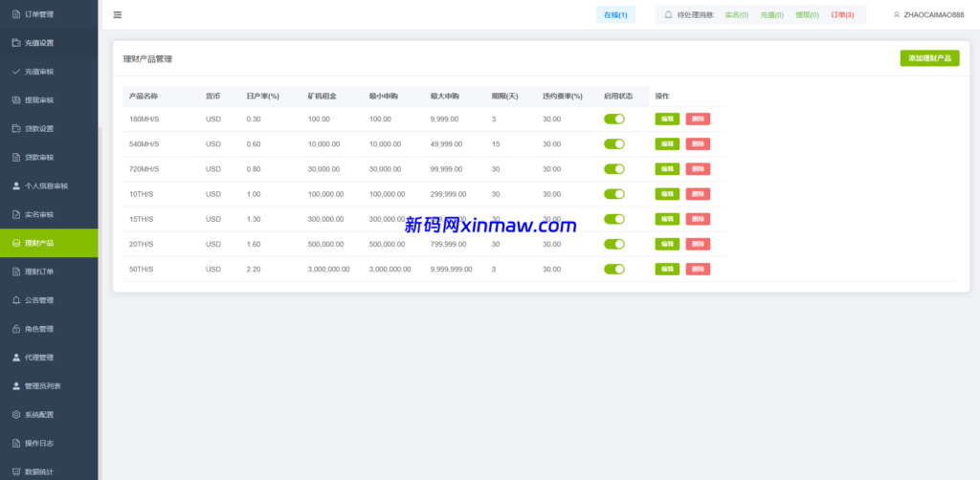
Task: Click the 添加理财产品 button
Action: 929,58
